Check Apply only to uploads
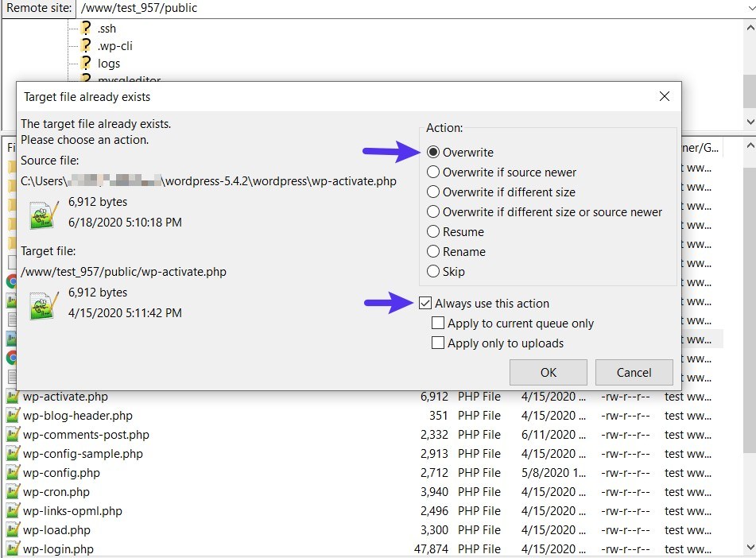Viewport: 756px width, 558px height. pyautogui.click(x=437, y=343)
